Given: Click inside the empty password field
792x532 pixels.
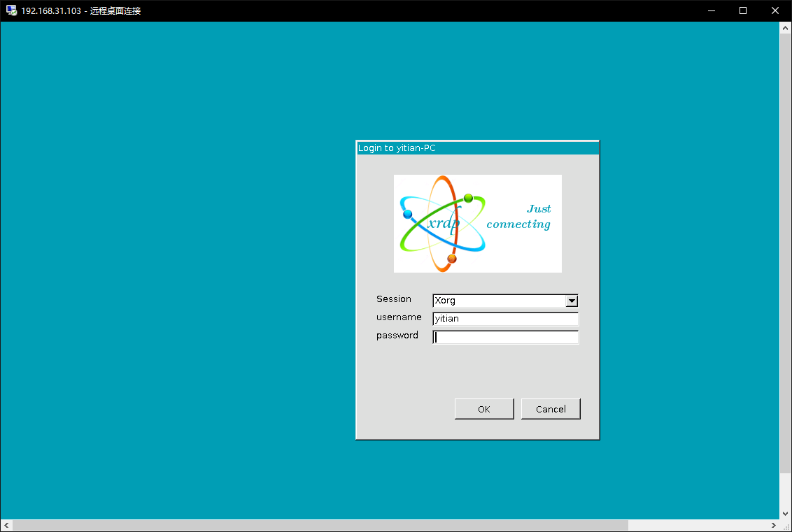Looking at the screenshot, I should 505,337.
